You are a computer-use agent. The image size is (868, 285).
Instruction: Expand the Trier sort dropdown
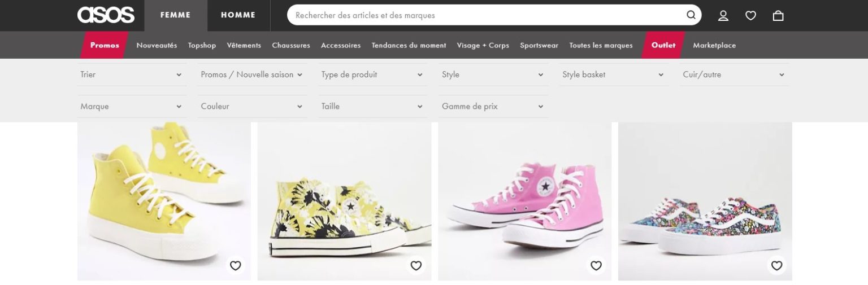(x=131, y=74)
